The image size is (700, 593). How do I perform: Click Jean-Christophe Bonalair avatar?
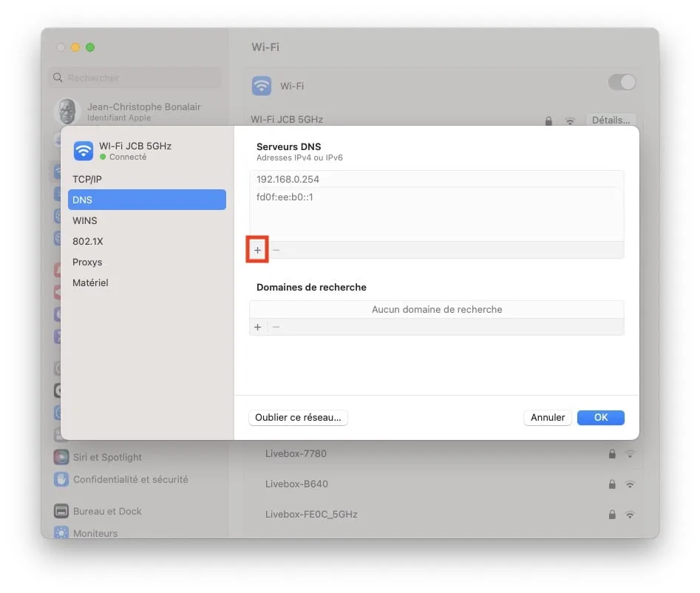click(67, 111)
